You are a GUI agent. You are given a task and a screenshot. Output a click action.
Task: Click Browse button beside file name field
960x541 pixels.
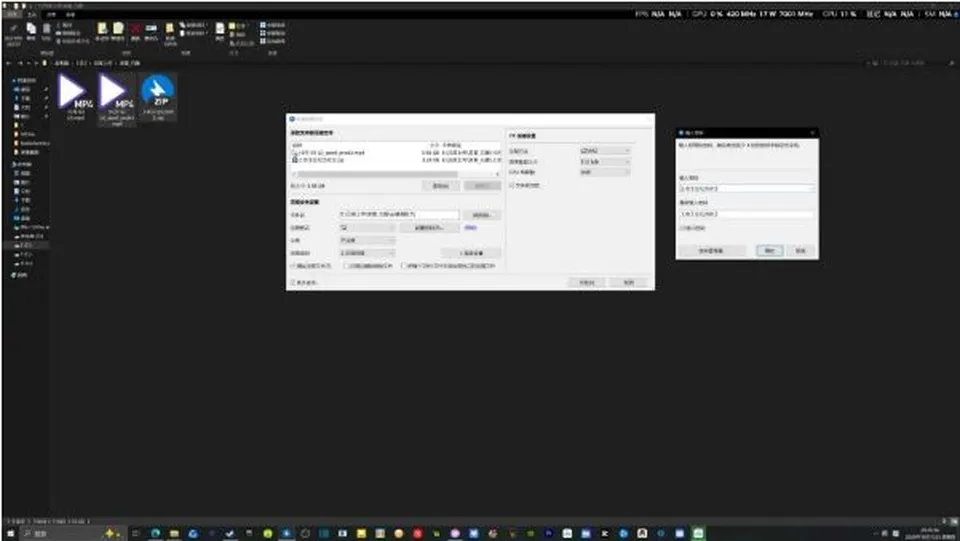482,215
